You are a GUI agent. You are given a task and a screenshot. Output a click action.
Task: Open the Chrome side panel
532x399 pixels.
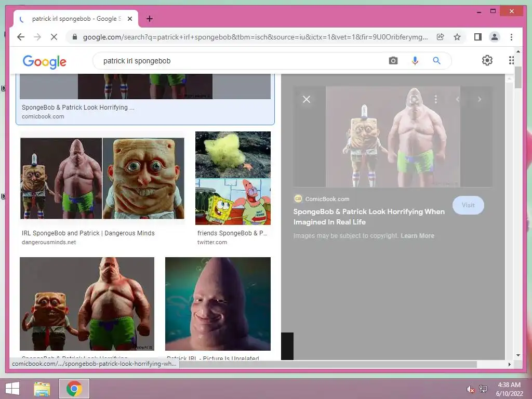pos(478,37)
